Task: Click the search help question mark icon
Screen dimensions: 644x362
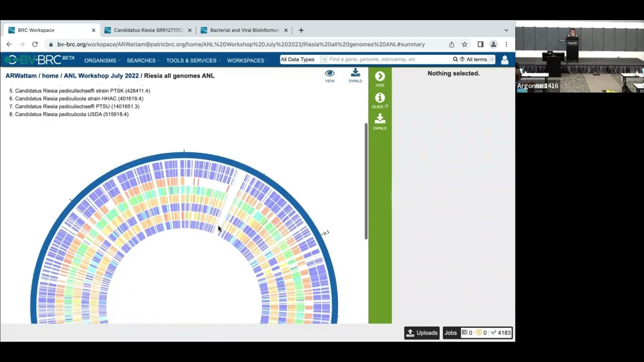Action: (x=462, y=59)
